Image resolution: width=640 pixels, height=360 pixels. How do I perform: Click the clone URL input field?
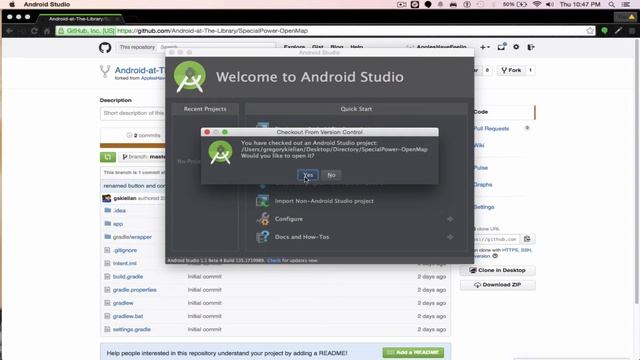(496, 239)
